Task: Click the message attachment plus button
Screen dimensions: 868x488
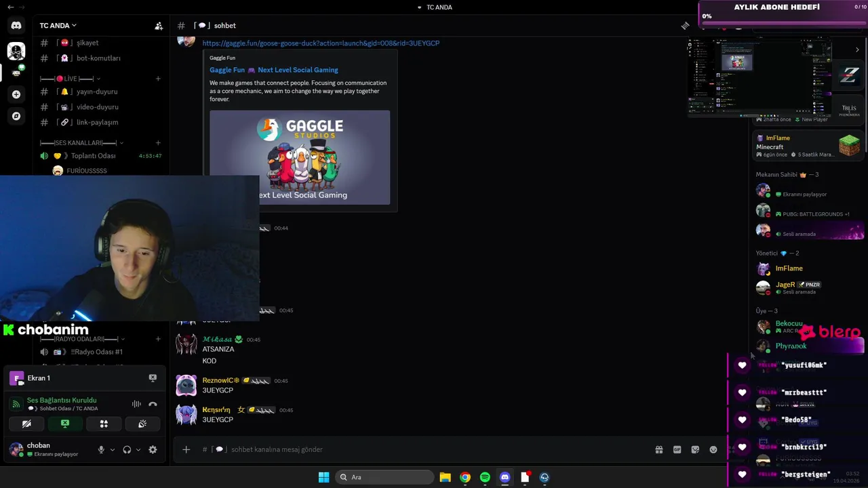Action: click(x=186, y=449)
